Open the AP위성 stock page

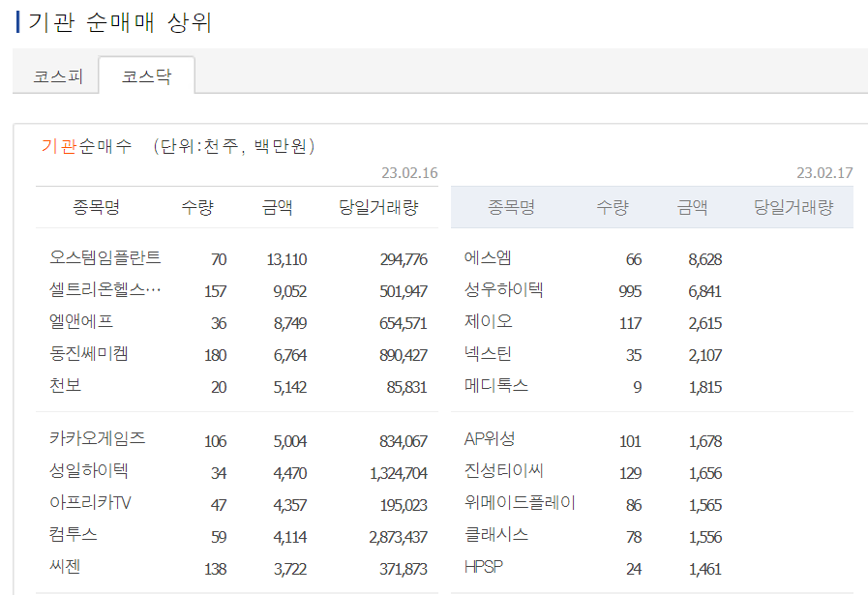click(490, 439)
